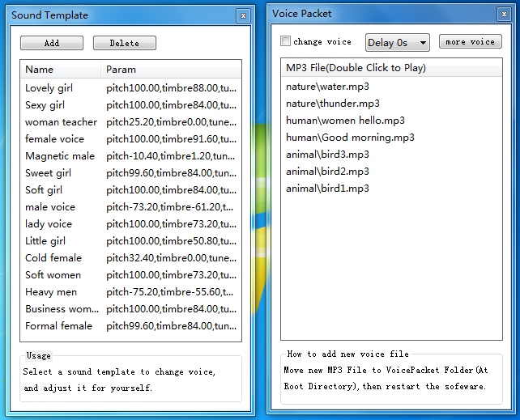This screenshot has height=420, width=520.
Task: Select the male voice template
Action: 130,207
